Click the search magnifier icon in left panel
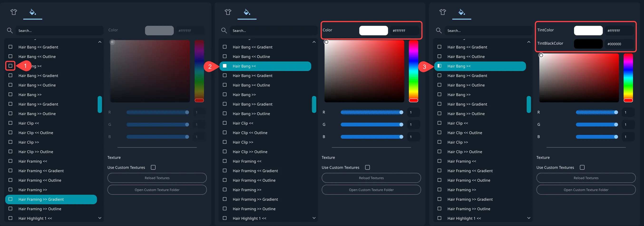This screenshot has height=226, width=644. [10, 30]
